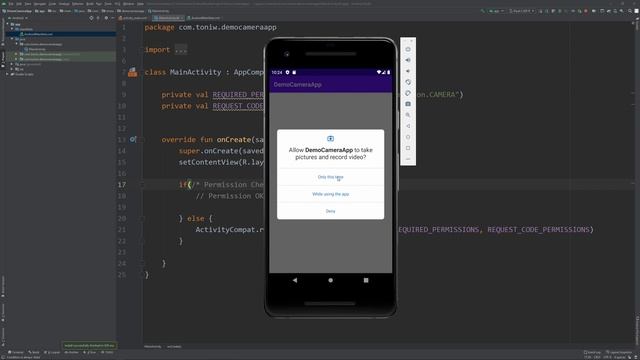The height and width of the screenshot is (360, 640).
Task: Tap the phone's recents navigation button
Action: click(366, 280)
